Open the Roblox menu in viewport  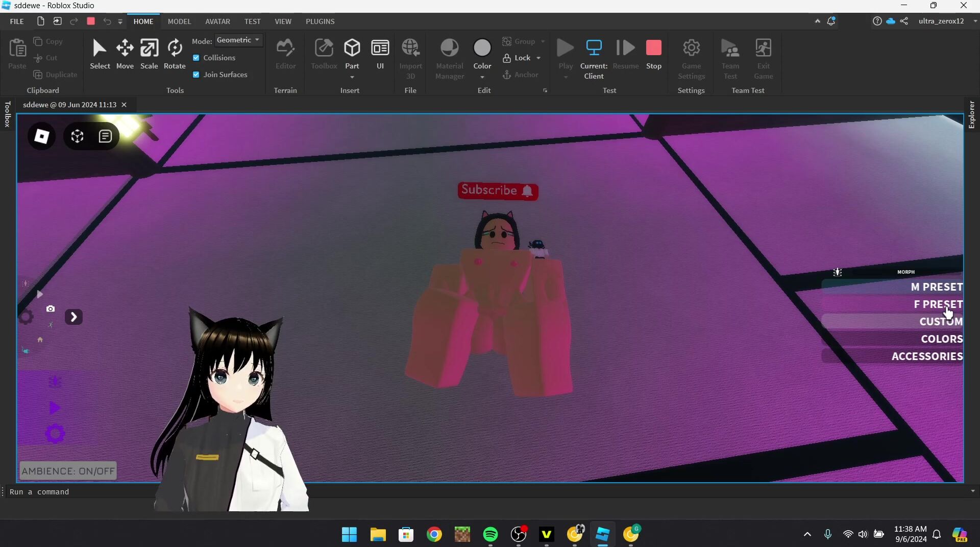[x=41, y=136]
